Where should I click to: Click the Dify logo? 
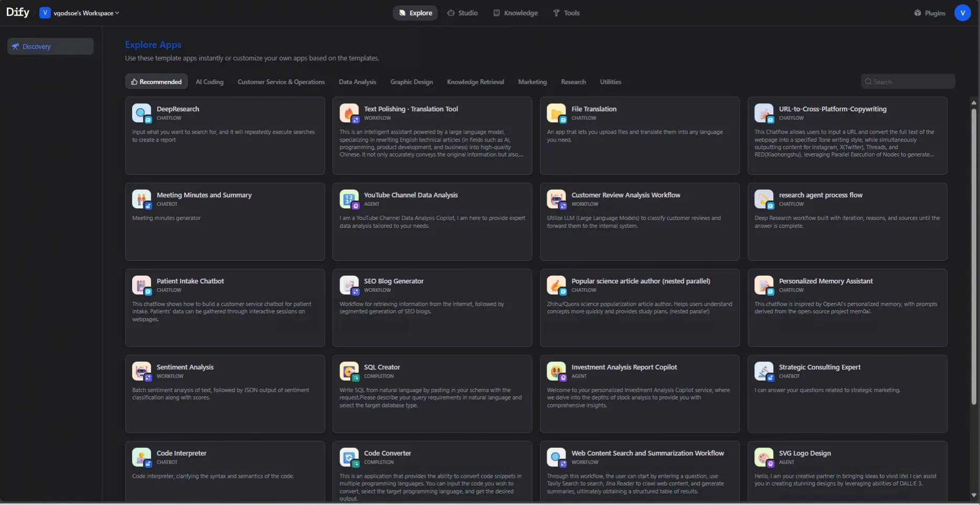point(18,13)
